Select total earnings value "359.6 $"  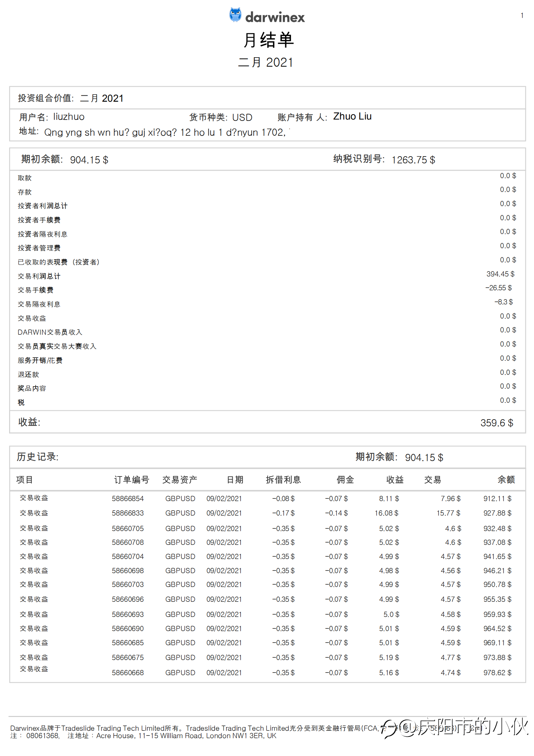[x=497, y=423]
